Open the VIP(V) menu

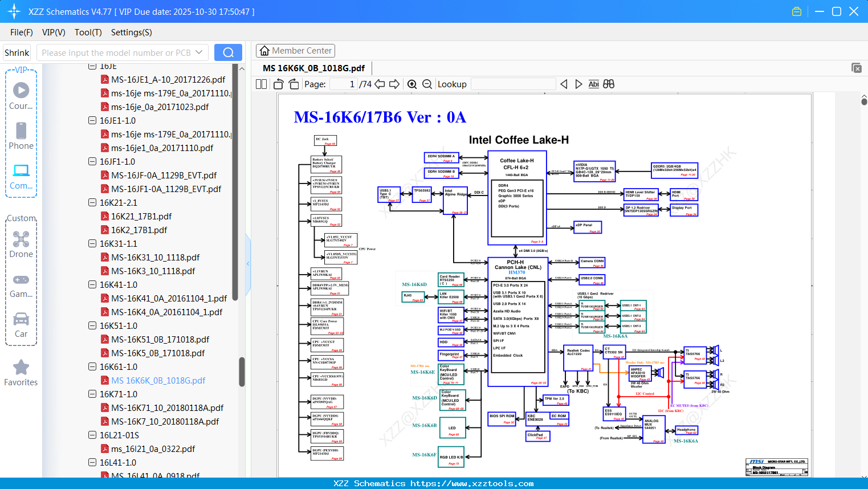[54, 32]
